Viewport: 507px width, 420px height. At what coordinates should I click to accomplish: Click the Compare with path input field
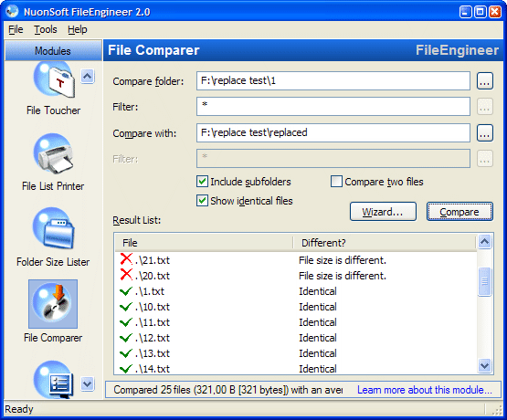333,132
